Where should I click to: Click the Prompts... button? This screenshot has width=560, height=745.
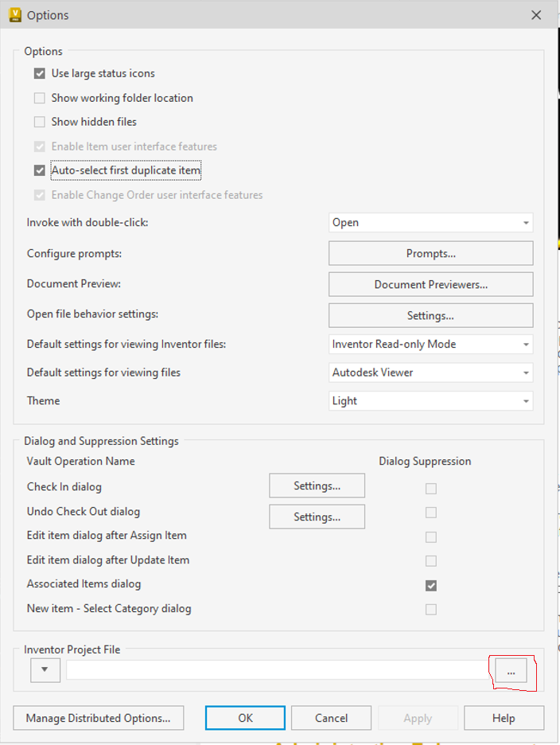[430, 254]
